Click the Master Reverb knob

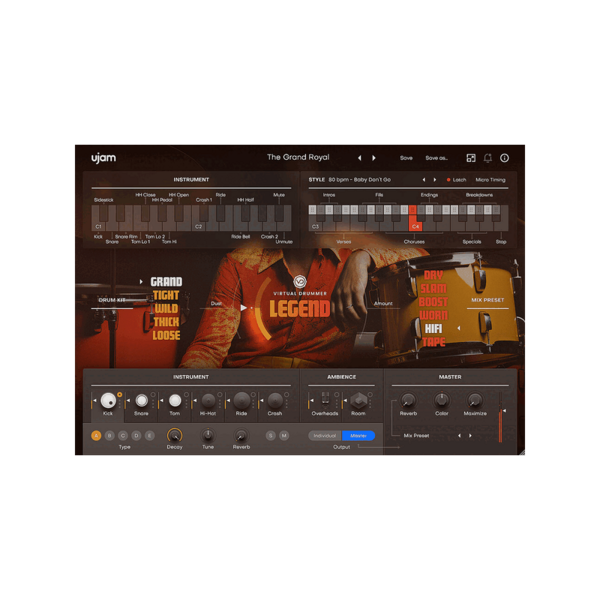click(408, 400)
